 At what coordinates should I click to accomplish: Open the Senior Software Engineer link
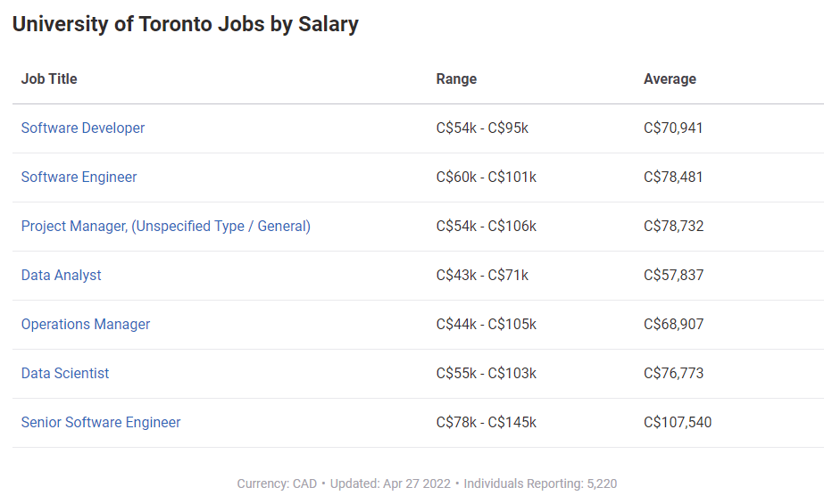click(x=101, y=422)
